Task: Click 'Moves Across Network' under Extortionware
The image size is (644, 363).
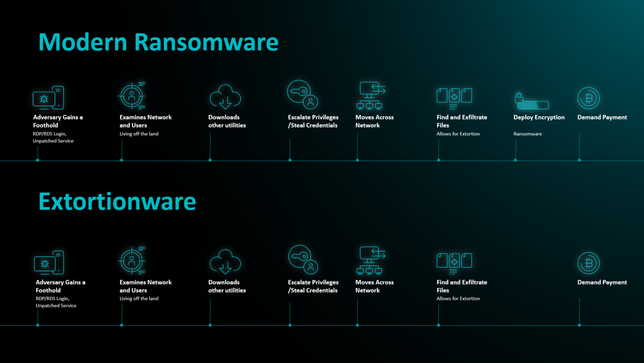Action: coord(374,286)
